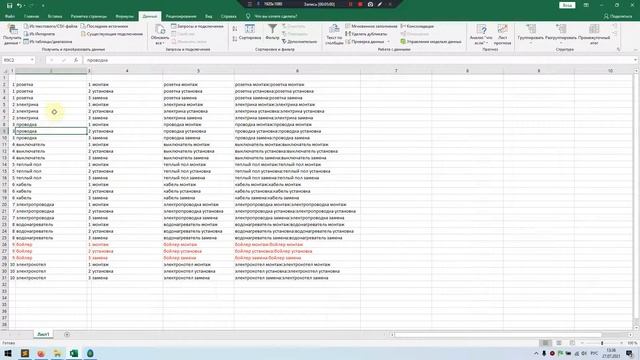
Task: Click the horizontal scrollbar
Action: 499,335
